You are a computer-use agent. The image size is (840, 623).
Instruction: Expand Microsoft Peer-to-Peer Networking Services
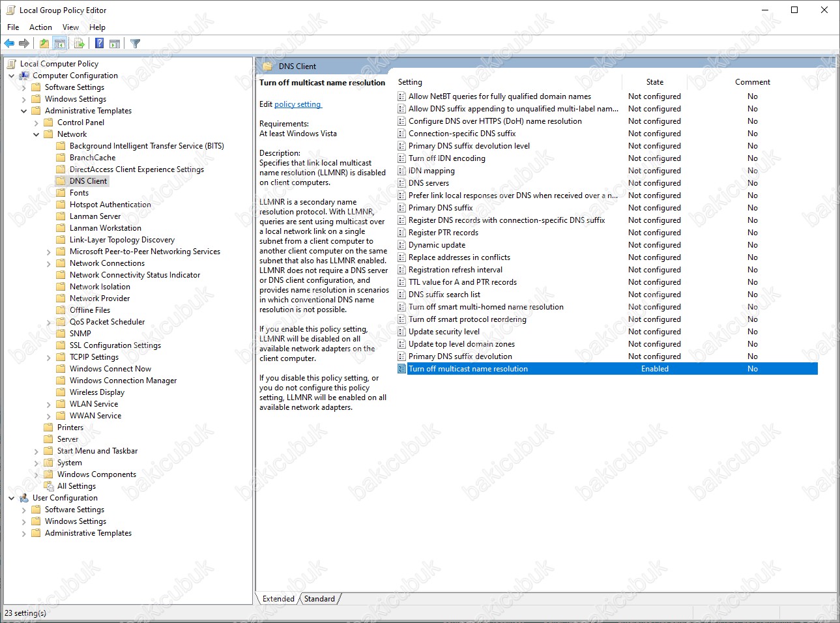48,252
